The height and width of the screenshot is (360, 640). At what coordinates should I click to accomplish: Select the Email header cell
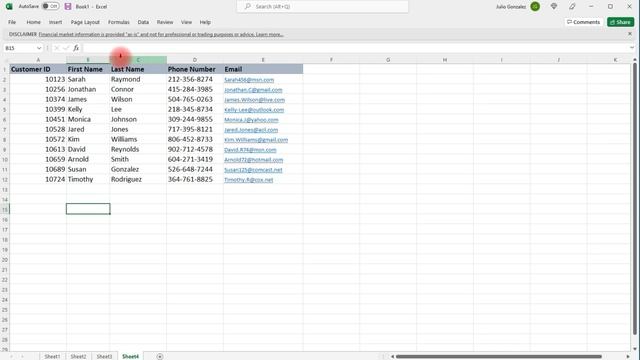tap(263, 69)
